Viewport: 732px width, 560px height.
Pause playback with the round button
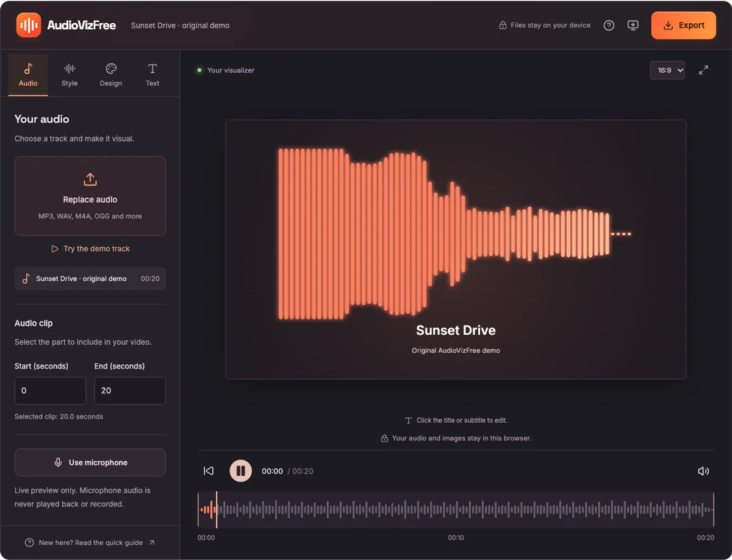click(240, 471)
